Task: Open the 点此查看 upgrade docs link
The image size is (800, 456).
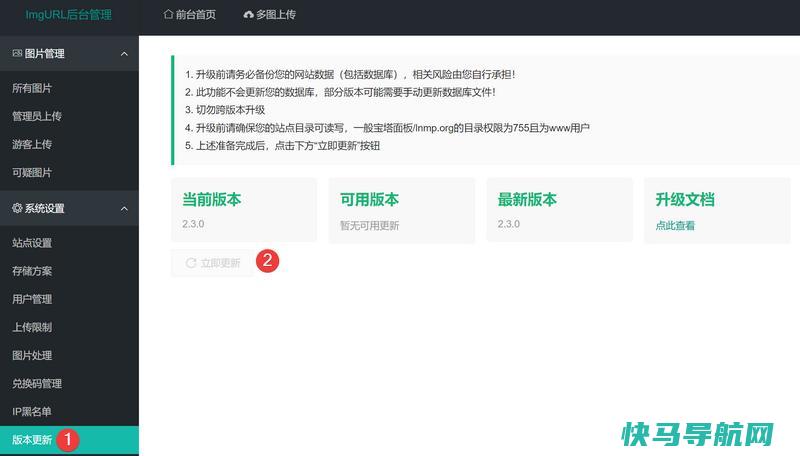Action: [675, 225]
